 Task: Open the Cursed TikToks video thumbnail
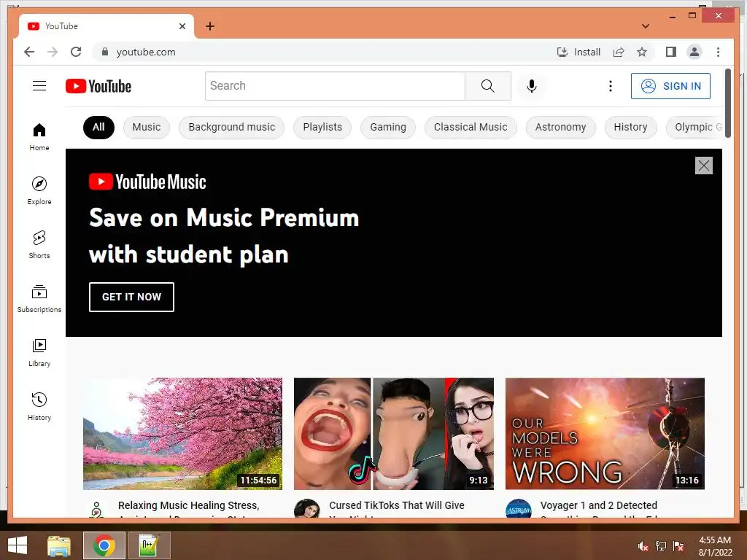point(393,434)
